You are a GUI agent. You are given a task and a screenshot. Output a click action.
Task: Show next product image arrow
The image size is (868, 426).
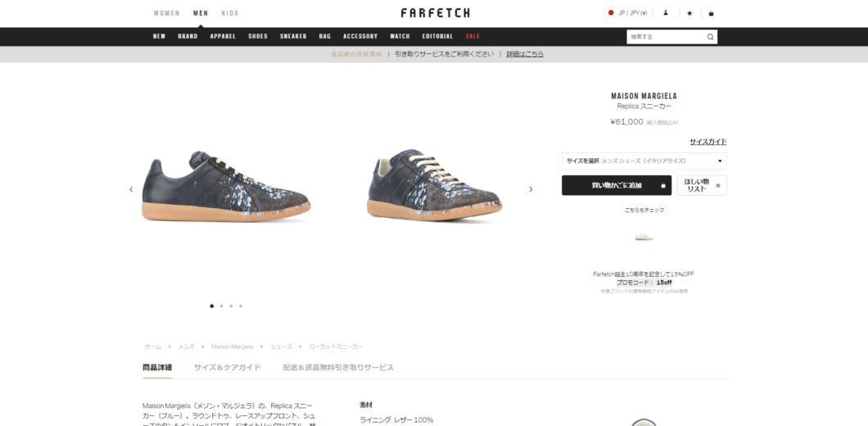(531, 189)
